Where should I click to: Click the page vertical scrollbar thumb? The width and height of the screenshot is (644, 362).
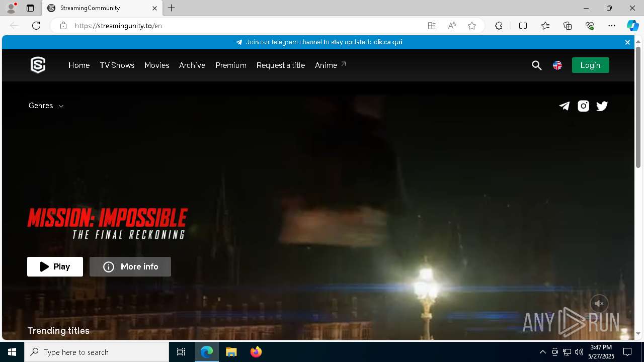point(638,108)
